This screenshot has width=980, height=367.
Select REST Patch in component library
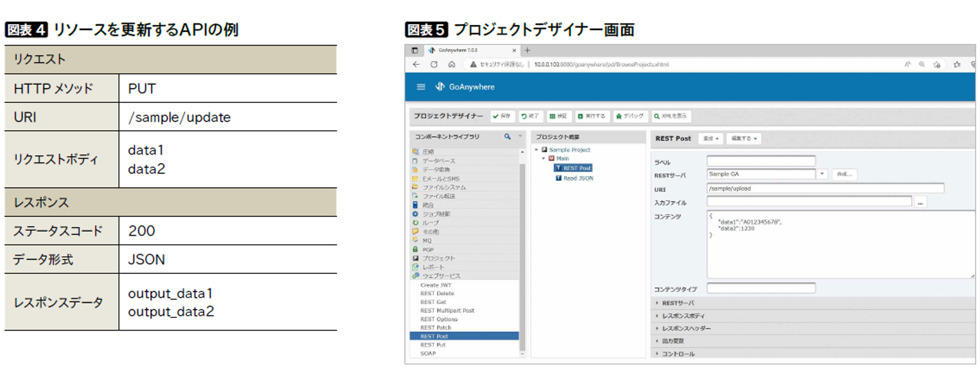pos(436,328)
